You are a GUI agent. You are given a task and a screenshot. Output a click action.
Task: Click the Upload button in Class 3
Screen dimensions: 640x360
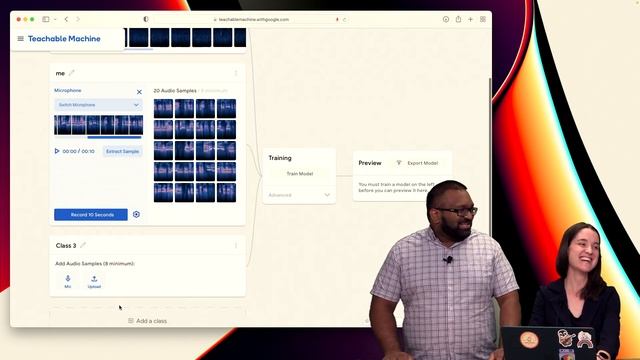94,282
